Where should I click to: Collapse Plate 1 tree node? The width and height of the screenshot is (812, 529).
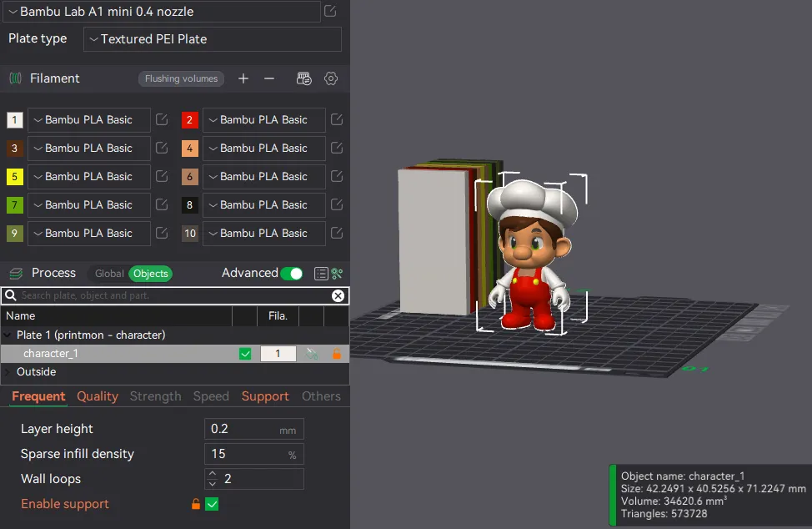click(8, 335)
